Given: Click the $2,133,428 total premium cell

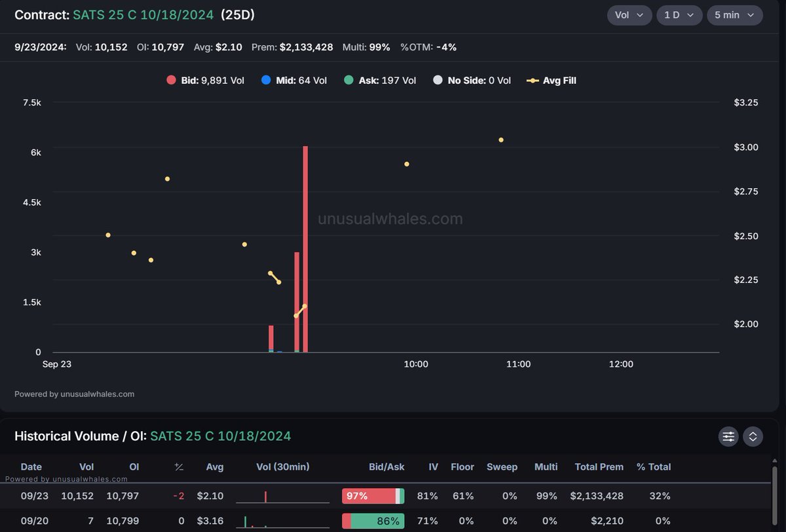Looking at the screenshot, I should 597,496.
